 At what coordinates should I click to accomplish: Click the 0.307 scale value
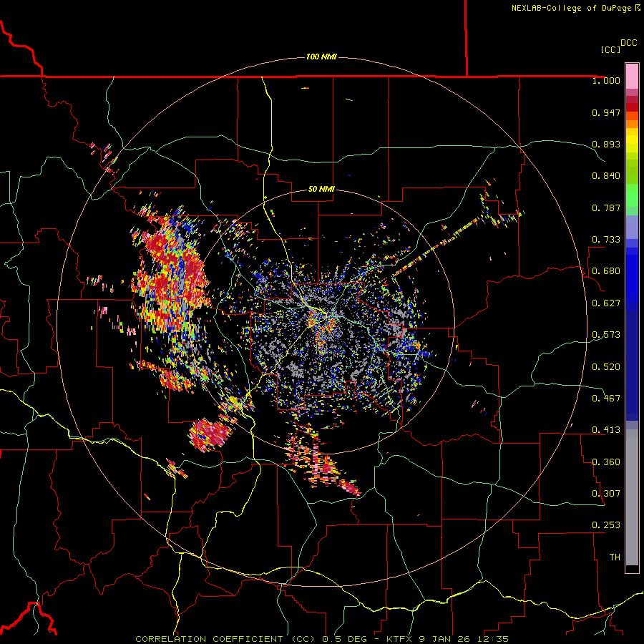606,494
